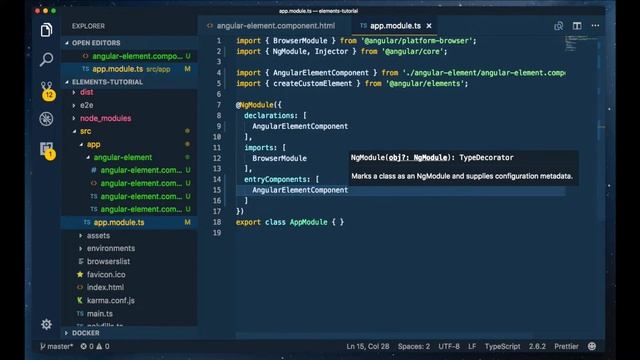Open the editor More Actions ellipsis
This screenshot has width=640, height=360.
tap(595, 26)
